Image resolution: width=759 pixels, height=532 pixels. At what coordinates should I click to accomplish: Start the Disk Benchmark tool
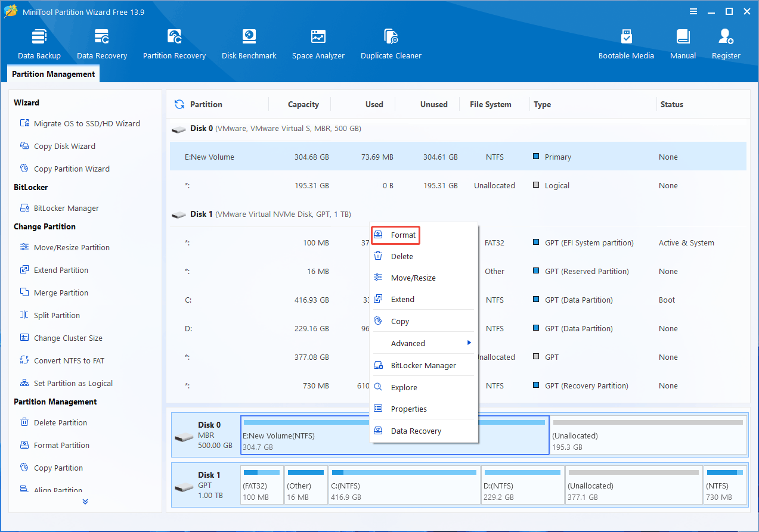(249, 44)
